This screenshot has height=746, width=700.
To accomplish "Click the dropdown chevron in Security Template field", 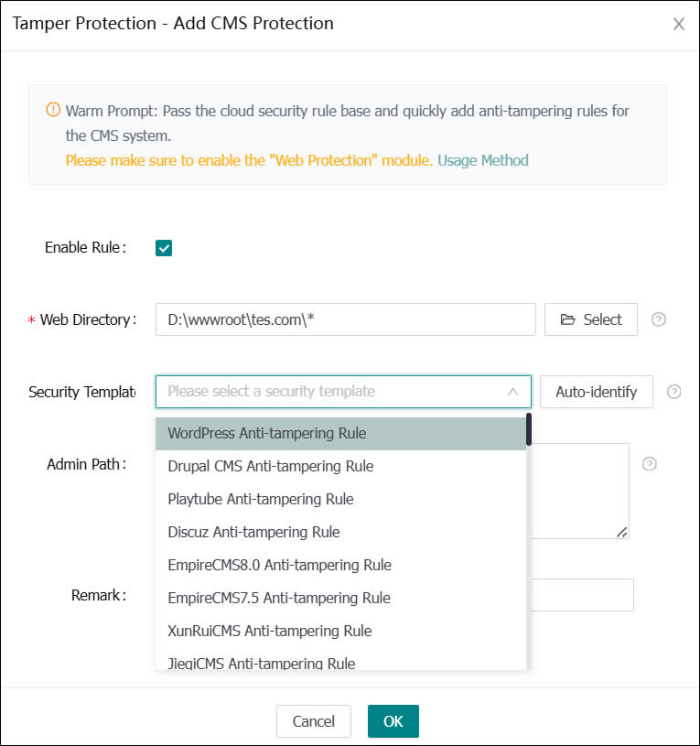I will (x=512, y=391).
